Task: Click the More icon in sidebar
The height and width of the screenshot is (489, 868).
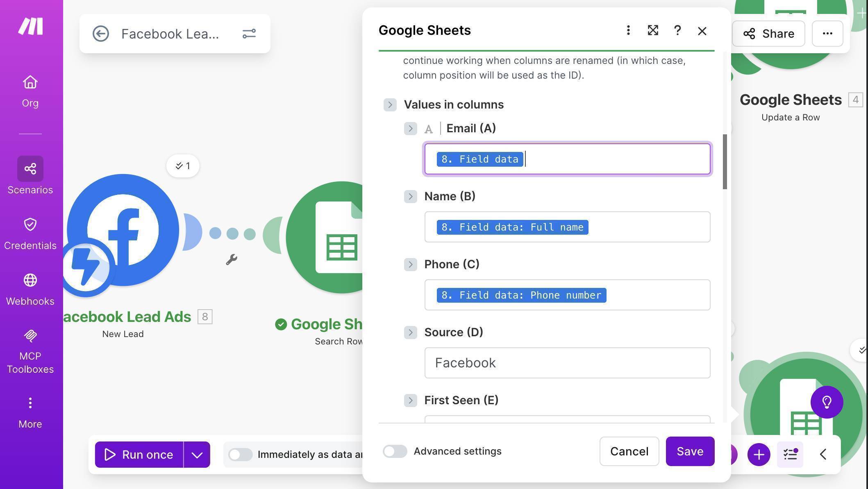Action: pos(30,403)
